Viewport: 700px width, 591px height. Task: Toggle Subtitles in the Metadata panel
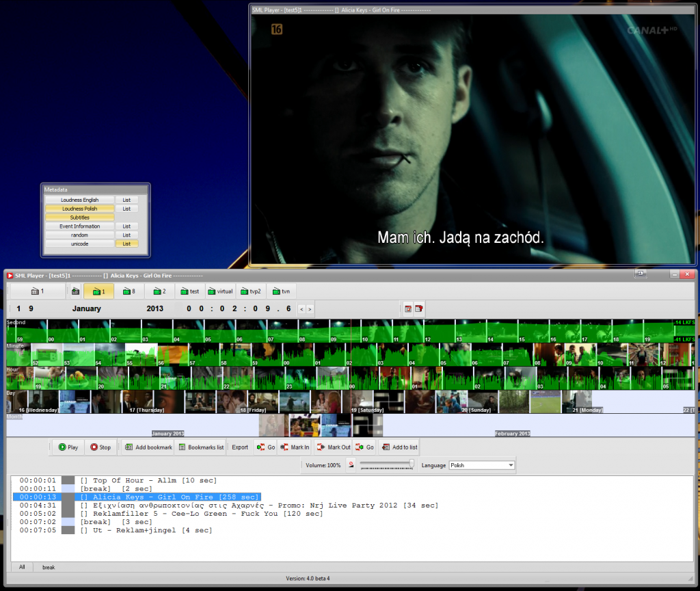click(x=79, y=218)
